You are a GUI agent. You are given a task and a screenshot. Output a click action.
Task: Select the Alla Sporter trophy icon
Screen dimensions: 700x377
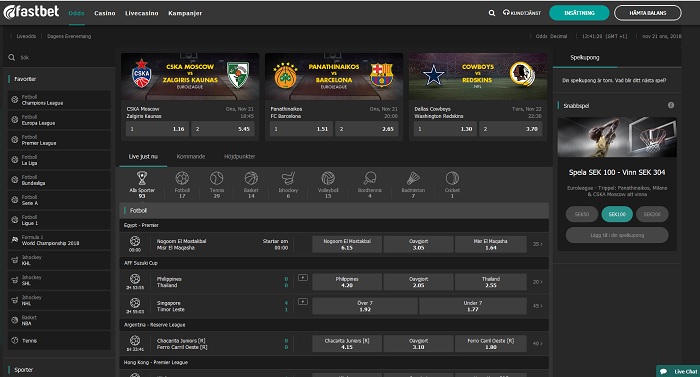click(142, 178)
